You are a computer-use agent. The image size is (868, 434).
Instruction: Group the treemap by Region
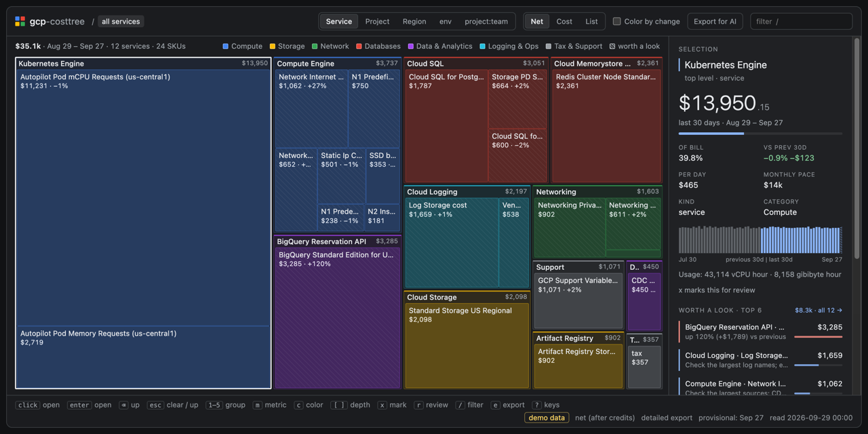point(414,22)
